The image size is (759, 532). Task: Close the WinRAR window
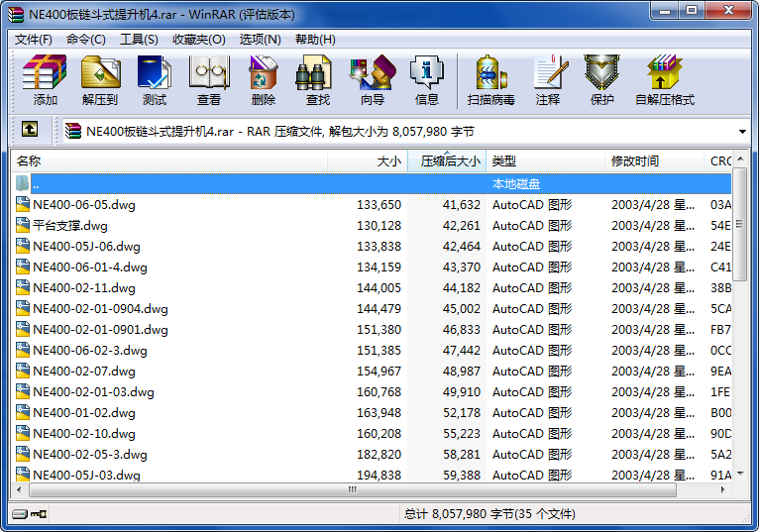728,11
